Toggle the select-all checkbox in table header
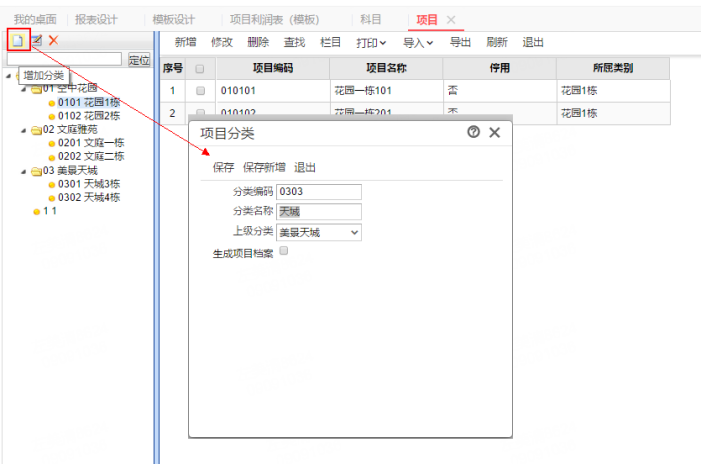This screenshot has height=464, width=702. pos(200,69)
